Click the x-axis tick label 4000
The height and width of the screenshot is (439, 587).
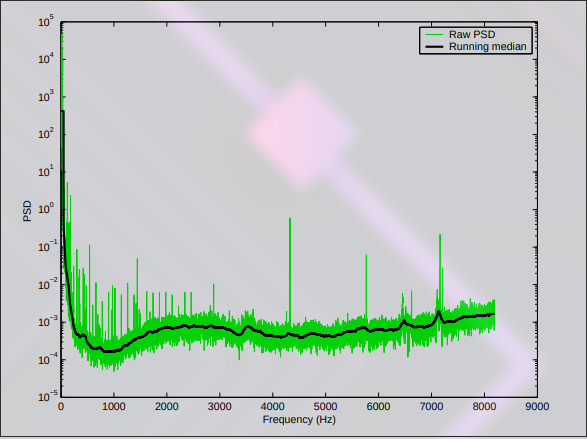(x=272, y=406)
